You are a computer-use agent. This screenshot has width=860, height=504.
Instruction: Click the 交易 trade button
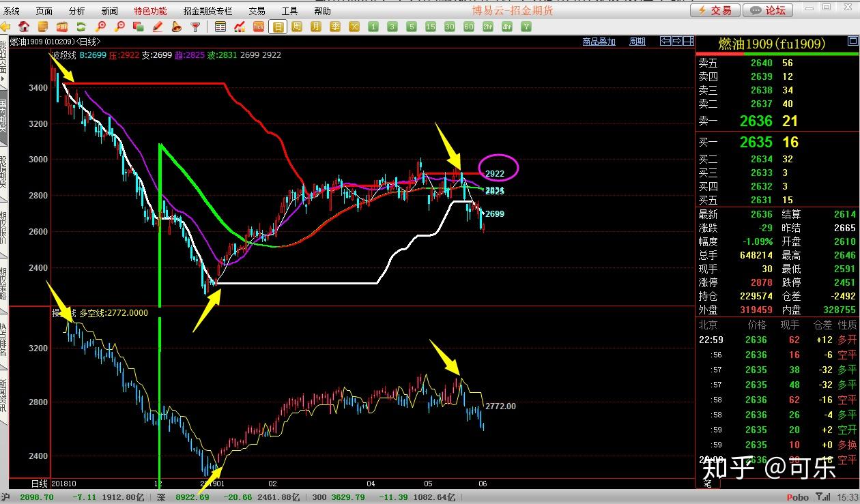(x=714, y=10)
